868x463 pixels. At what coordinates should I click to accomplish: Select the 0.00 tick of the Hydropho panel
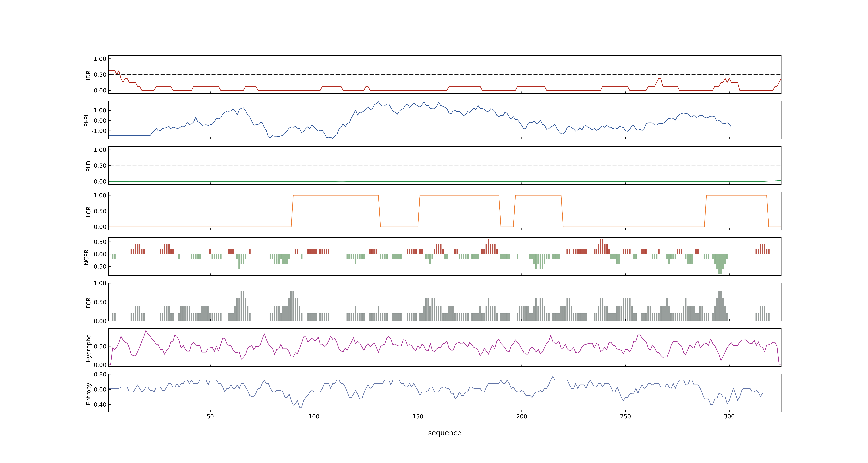100,365
